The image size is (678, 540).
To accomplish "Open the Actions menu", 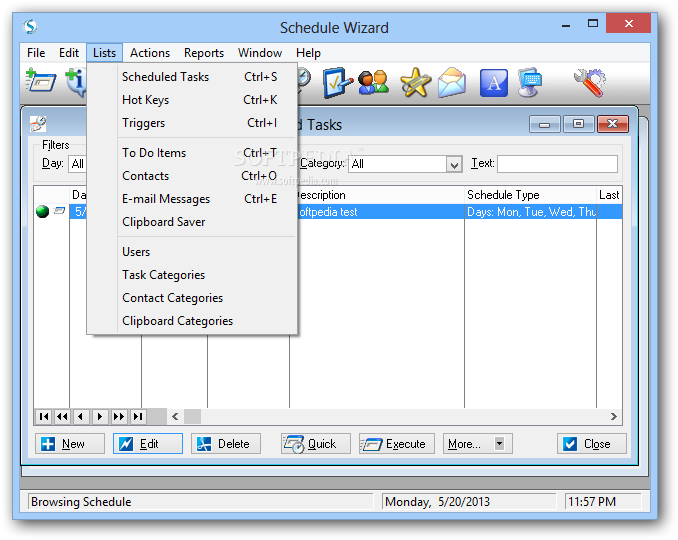I will pyautogui.click(x=150, y=53).
